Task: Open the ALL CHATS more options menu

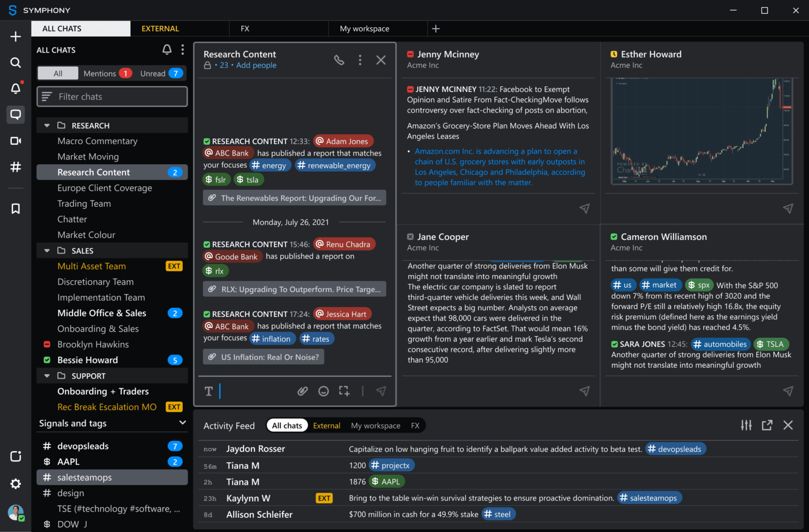Action: pyautogui.click(x=183, y=49)
